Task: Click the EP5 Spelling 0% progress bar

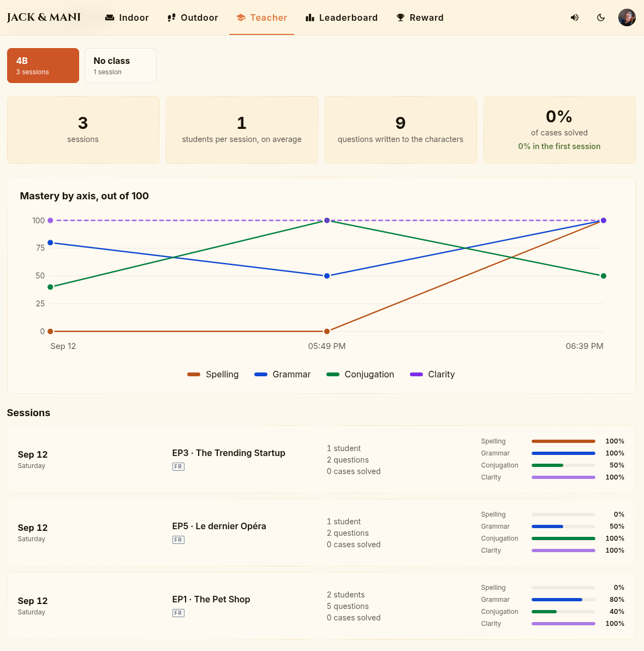Action: pos(563,514)
